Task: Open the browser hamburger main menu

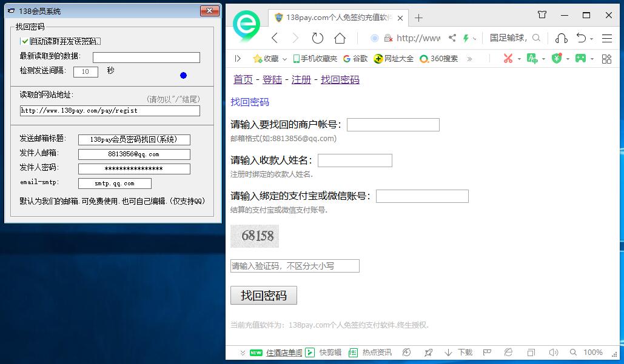Action: pos(607,38)
